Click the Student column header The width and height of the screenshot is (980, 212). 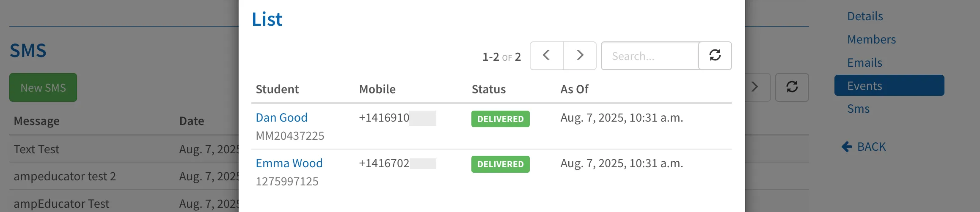click(277, 89)
